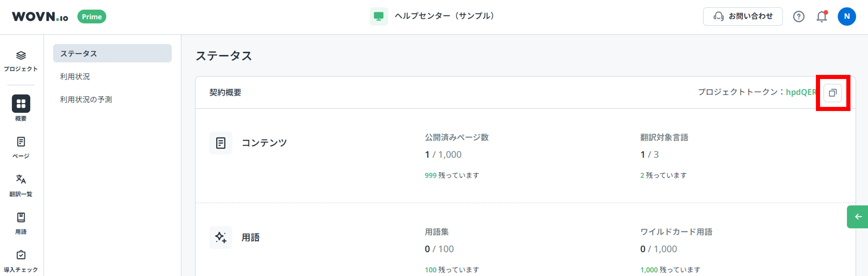Collapse the panel with the green arrow

coord(859,217)
